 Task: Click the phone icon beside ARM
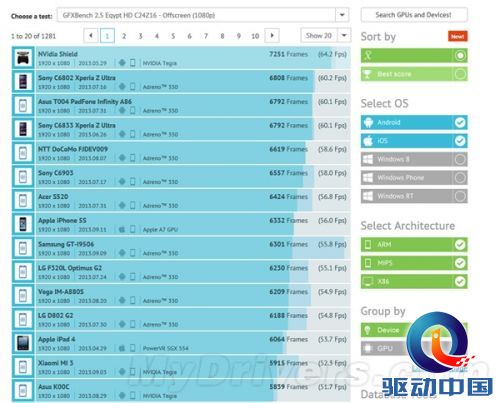click(x=368, y=244)
